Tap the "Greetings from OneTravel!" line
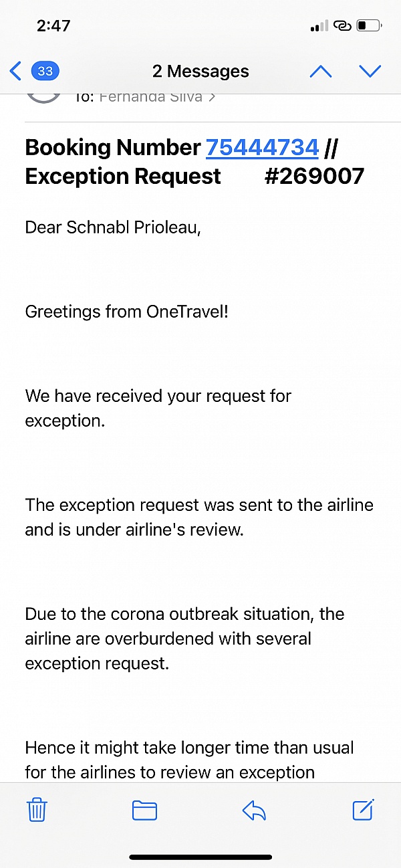 [127, 311]
